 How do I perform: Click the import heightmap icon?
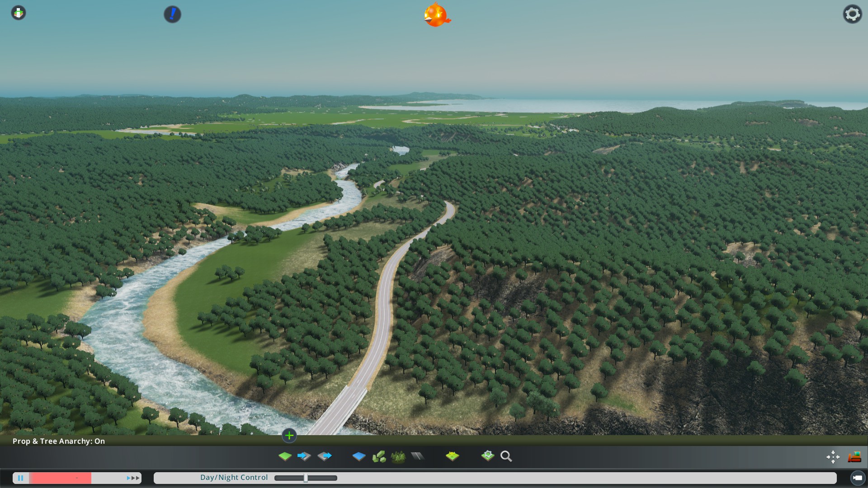coord(304,456)
